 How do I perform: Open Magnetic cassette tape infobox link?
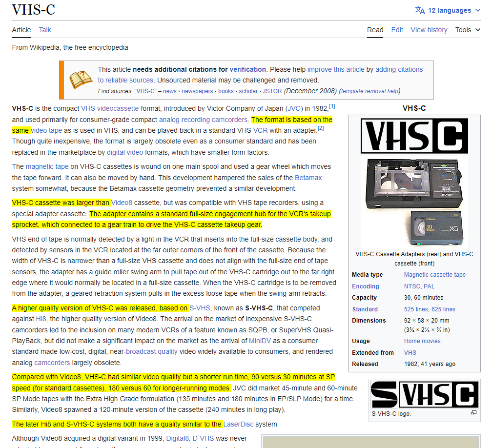[434, 274]
